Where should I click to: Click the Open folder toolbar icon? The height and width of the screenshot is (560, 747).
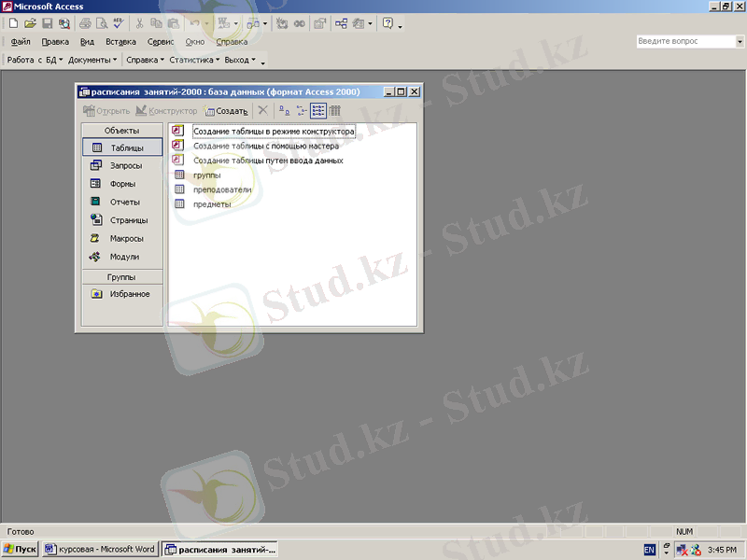coord(30,23)
